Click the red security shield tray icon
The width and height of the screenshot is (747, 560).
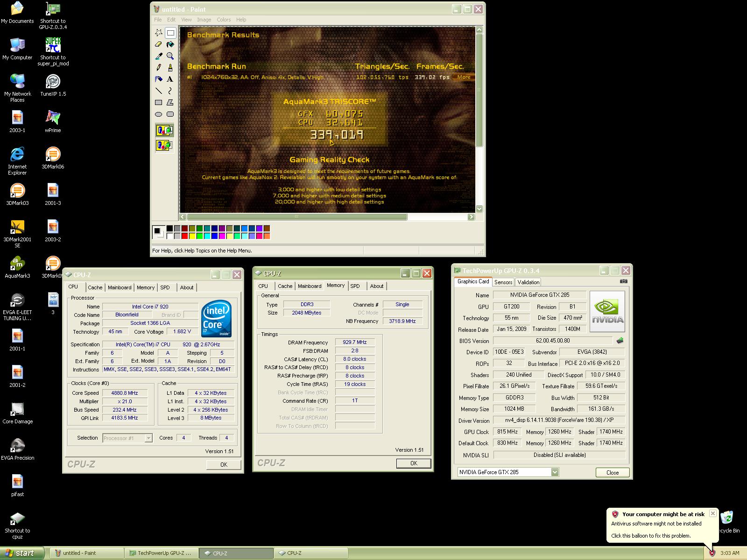712,553
